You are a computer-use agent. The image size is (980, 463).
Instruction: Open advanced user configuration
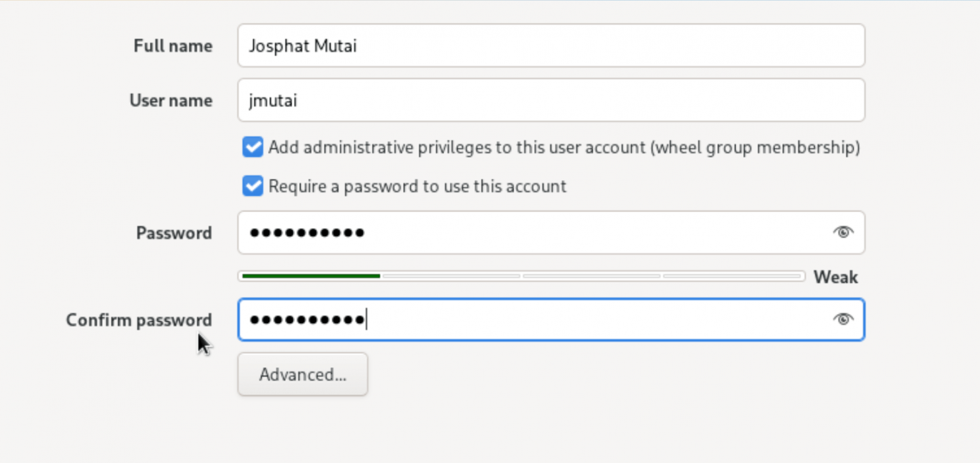[x=302, y=374]
